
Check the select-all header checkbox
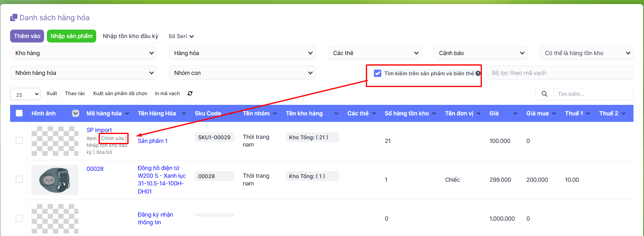(x=19, y=113)
